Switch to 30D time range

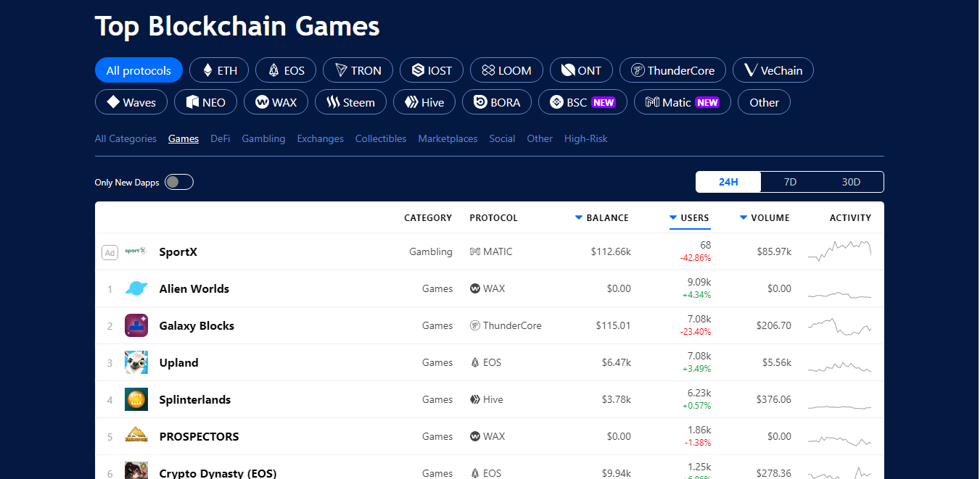[851, 182]
